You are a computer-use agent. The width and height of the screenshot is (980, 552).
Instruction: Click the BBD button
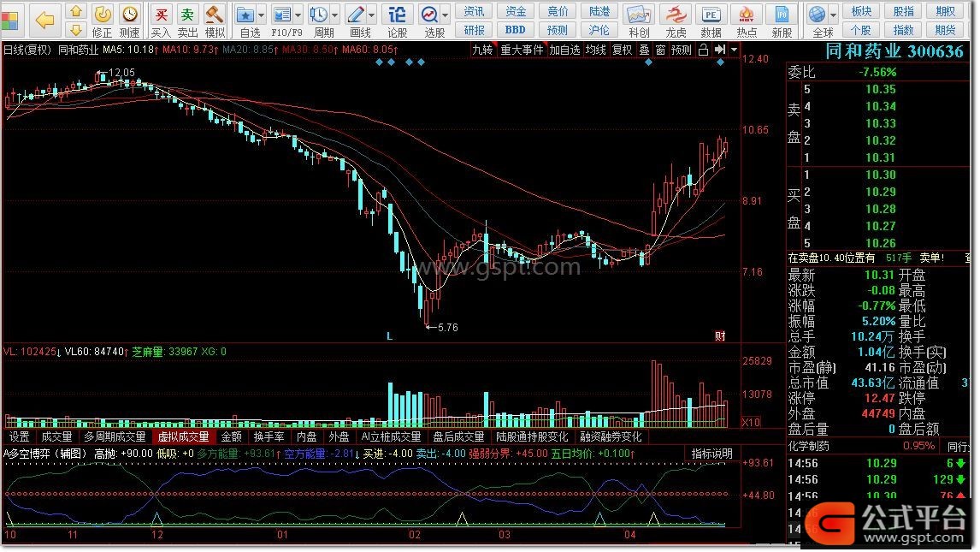(x=516, y=30)
